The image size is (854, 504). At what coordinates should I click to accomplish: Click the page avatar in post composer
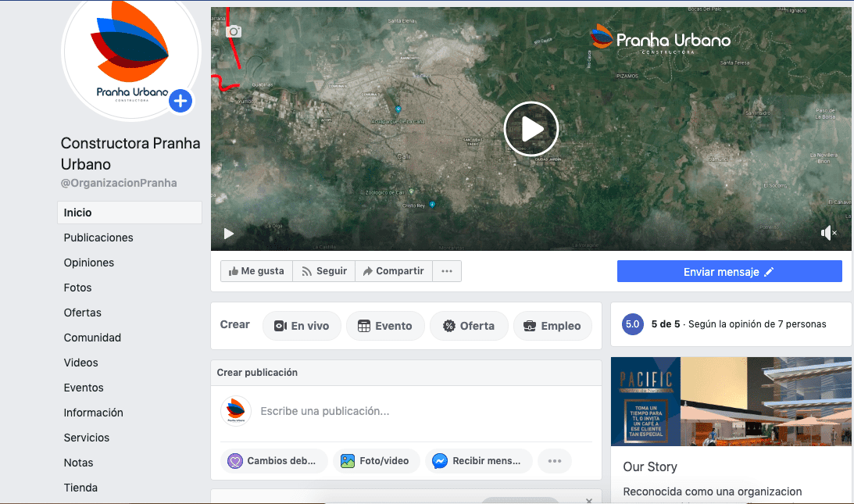tap(236, 411)
